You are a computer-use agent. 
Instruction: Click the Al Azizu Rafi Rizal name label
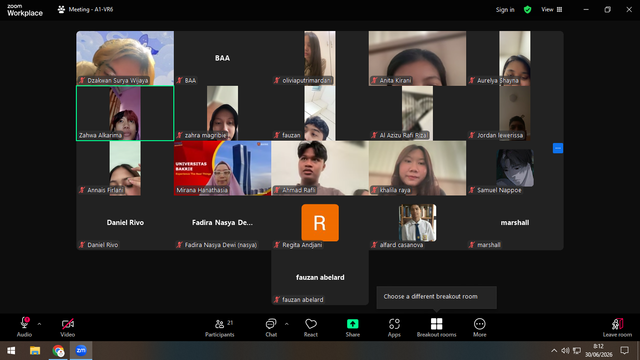click(404, 135)
